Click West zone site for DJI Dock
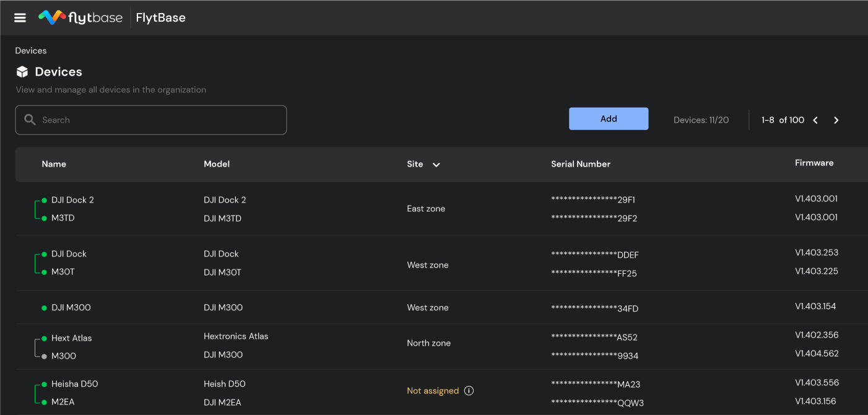868x415 pixels. point(428,265)
